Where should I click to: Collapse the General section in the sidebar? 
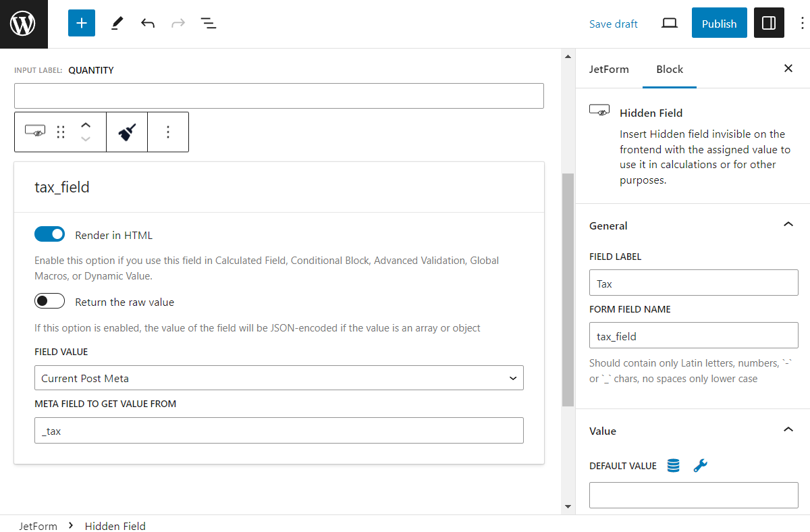tap(788, 225)
